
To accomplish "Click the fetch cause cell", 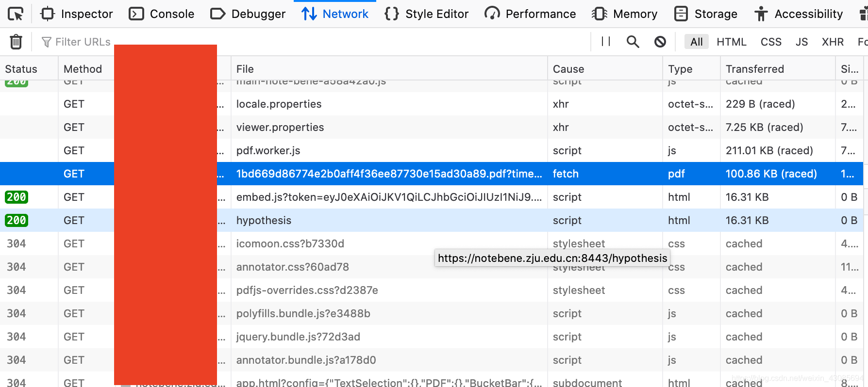I will [x=566, y=174].
